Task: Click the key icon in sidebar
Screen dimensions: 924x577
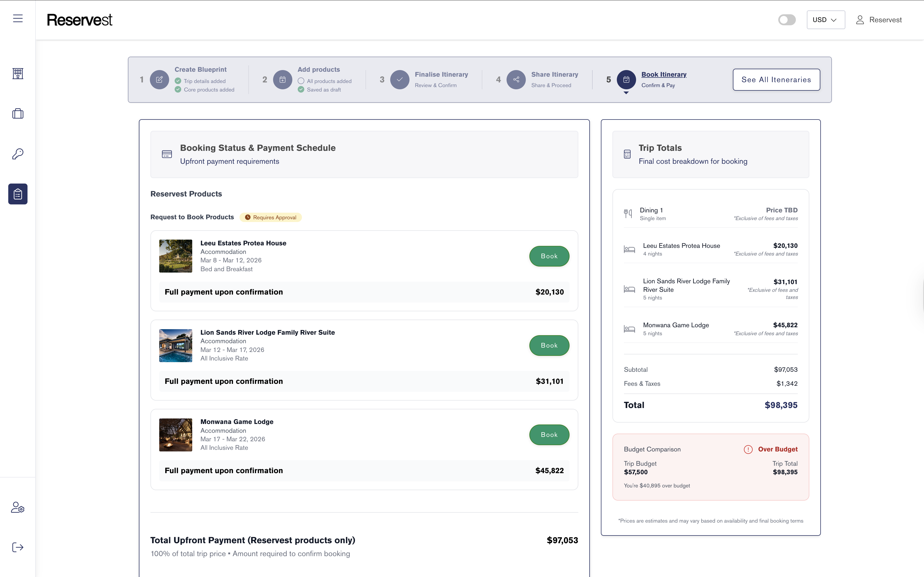Action: click(18, 154)
